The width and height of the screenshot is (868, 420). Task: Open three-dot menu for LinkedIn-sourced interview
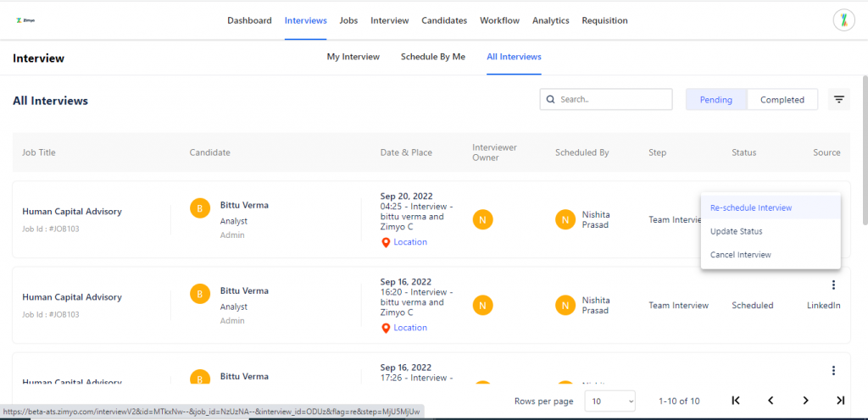tap(833, 285)
